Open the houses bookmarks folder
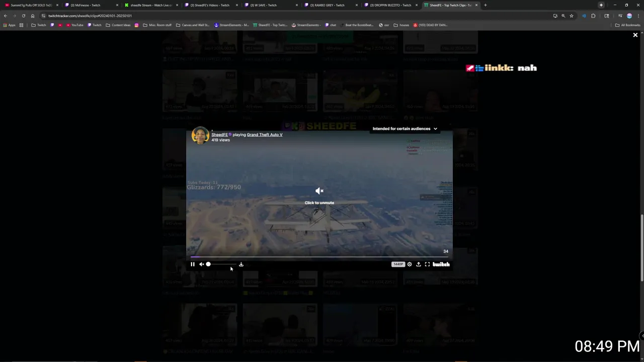This screenshot has width=644, height=362. tap(401, 25)
